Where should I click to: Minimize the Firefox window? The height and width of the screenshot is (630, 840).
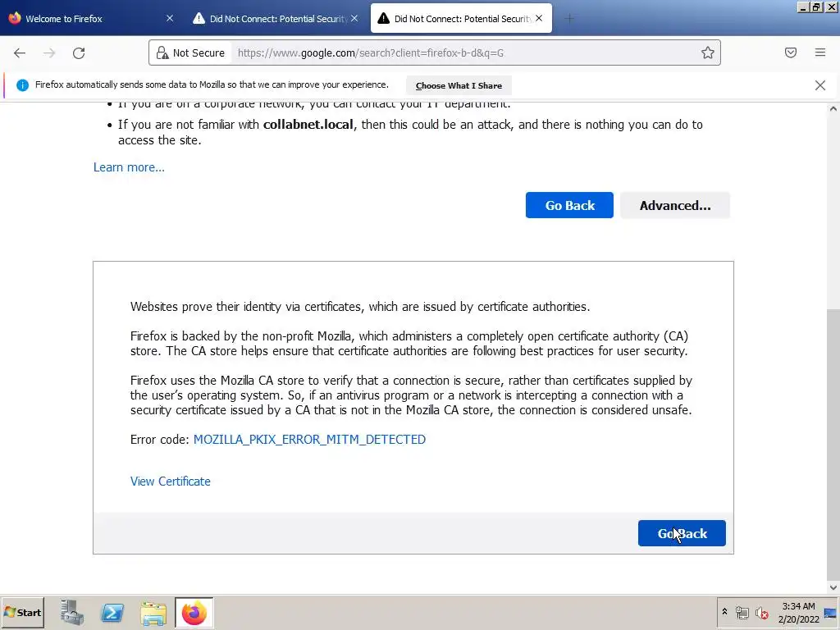(802, 7)
